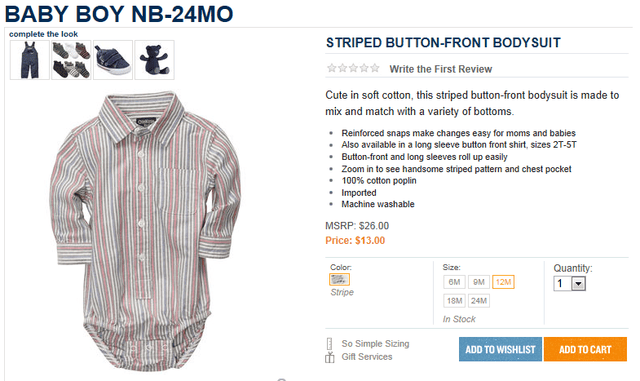Select the assorted socks thumbnail
This screenshot has height=381, width=640.
coord(71,60)
